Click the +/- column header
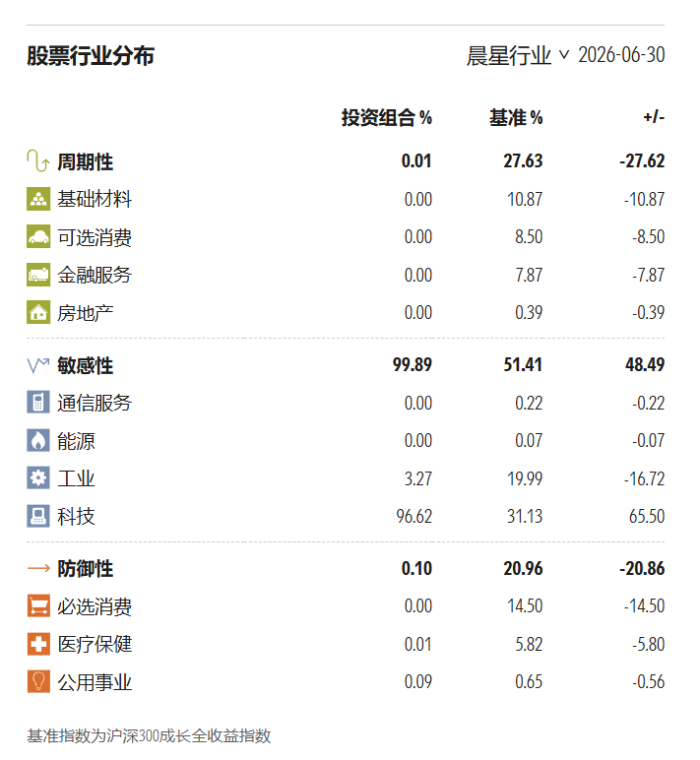 click(654, 117)
